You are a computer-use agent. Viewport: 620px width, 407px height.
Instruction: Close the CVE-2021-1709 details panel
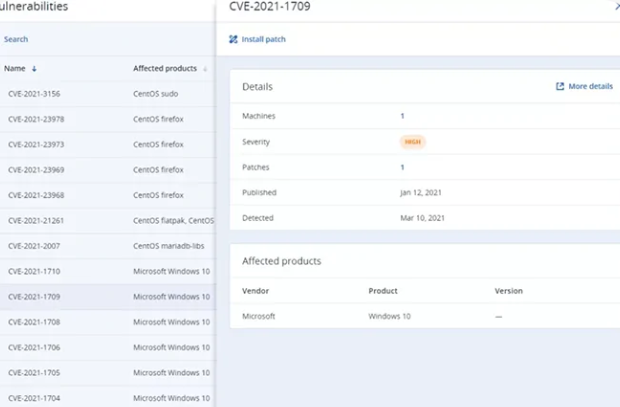pos(616,7)
